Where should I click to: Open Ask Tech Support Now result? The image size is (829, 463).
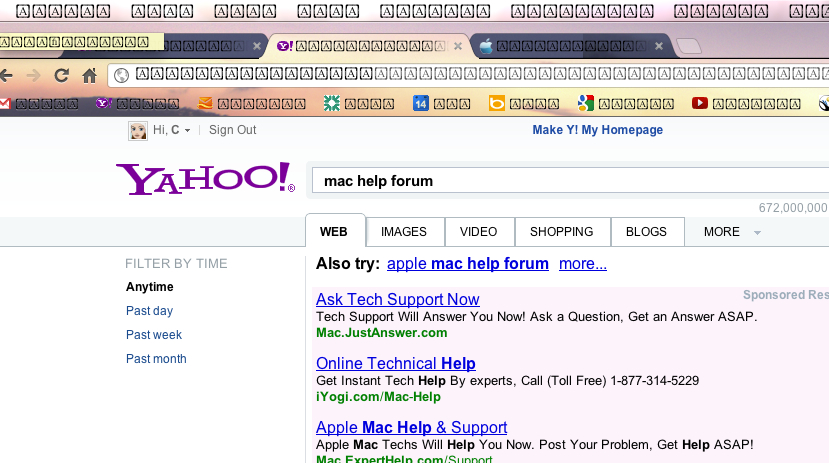[x=398, y=299]
